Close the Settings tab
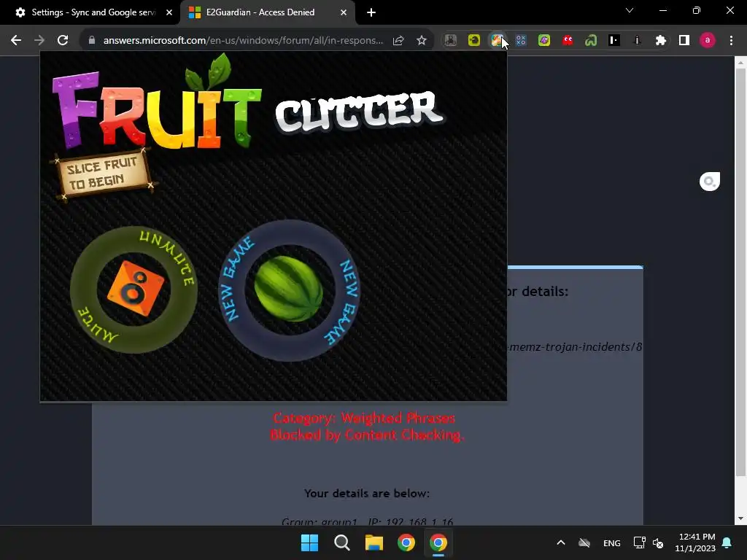The image size is (747, 560). coord(169,12)
